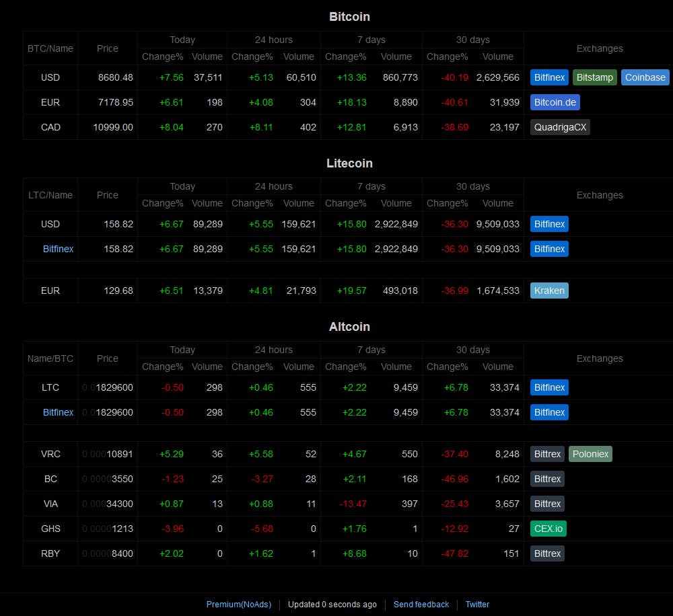The height and width of the screenshot is (616, 673).
Task: Click the Exchanges header in Altcoin table
Action: tap(600, 358)
